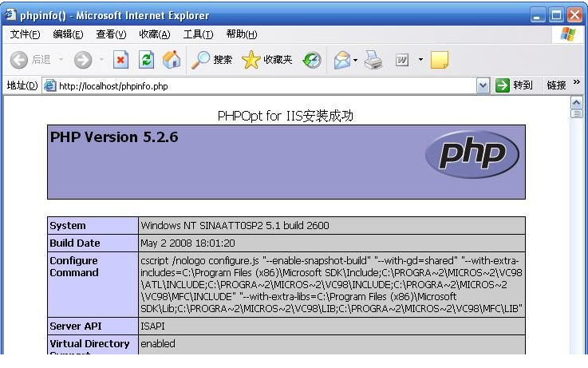Click the PHP logo image

(x=472, y=154)
